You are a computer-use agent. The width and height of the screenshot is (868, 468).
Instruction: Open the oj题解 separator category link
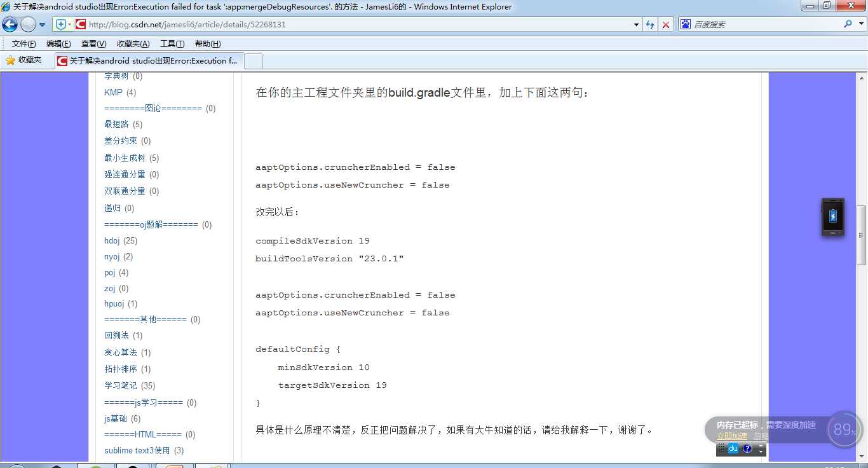click(151, 224)
